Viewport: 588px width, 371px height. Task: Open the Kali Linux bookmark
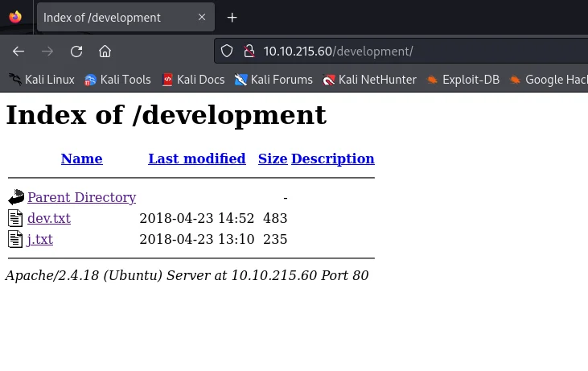42,80
